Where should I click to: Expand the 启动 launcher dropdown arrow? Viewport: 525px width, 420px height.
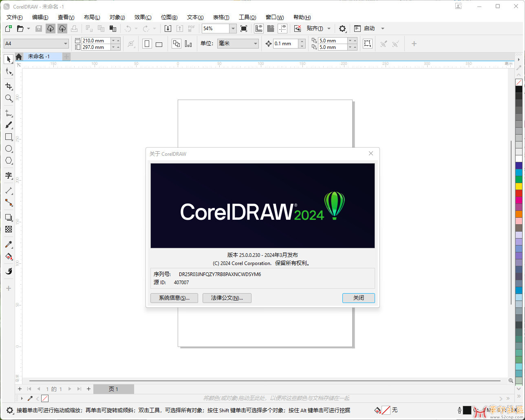(382, 29)
